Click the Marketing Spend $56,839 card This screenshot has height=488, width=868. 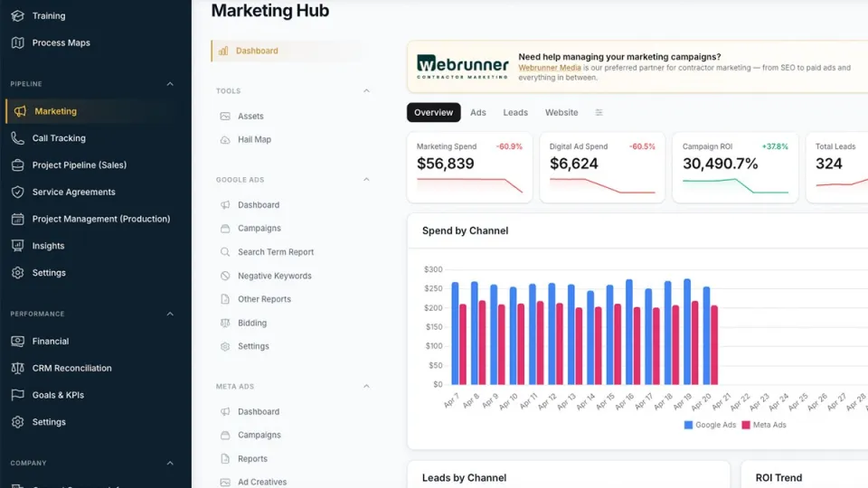click(469, 168)
